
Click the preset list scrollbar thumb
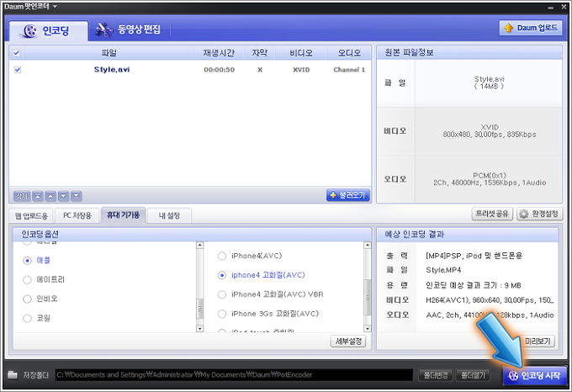click(368, 298)
